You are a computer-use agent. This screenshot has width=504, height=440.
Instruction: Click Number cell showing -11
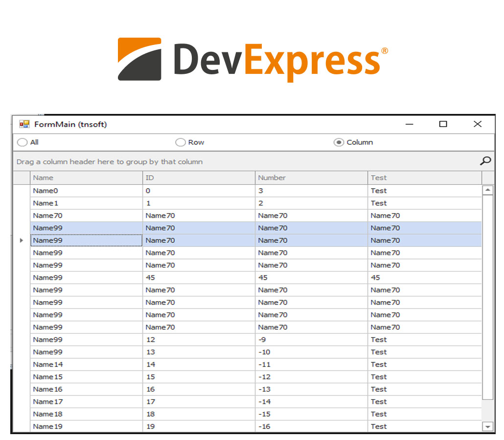coord(311,365)
